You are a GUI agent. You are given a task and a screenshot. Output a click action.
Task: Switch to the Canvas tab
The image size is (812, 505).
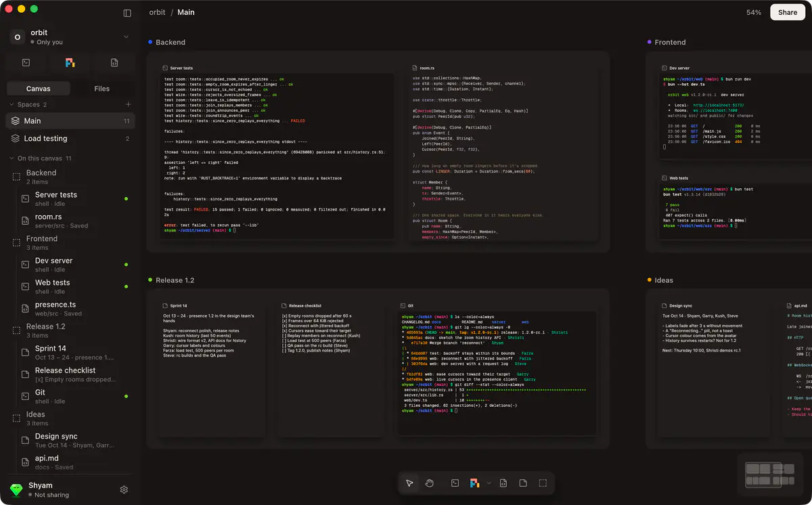[39, 89]
